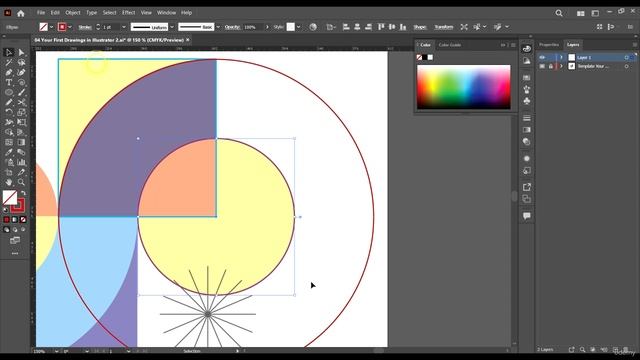Select the Scale tool
Image resolution: width=640 pixels, height=360 pixels.
pos(21,112)
